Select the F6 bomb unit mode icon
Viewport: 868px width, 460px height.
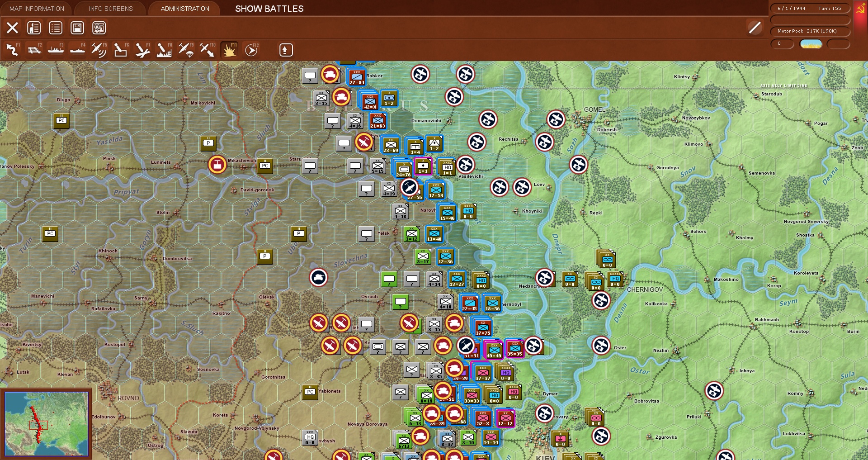click(x=121, y=50)
